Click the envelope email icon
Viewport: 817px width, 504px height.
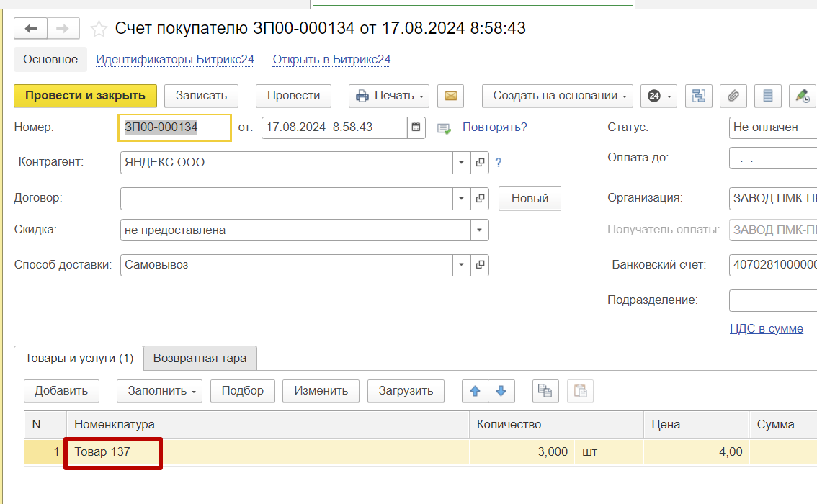pyautogui.click(x=450, y=96)
